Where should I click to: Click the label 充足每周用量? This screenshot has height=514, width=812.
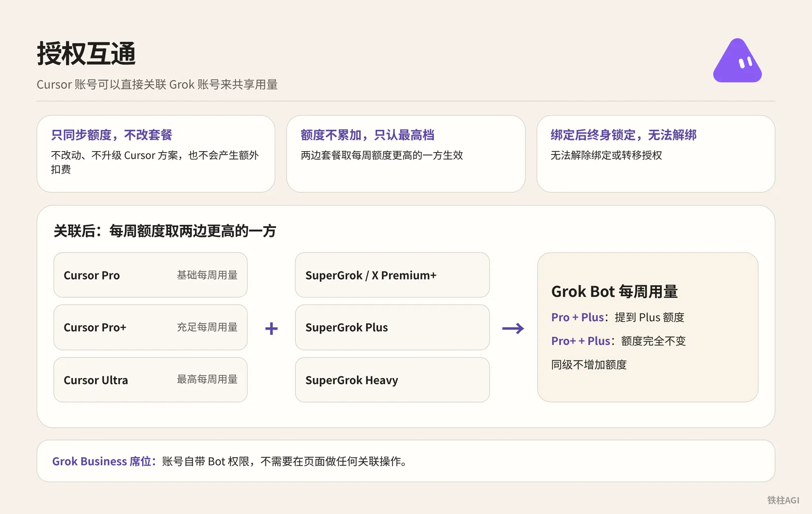pos(207,327)
